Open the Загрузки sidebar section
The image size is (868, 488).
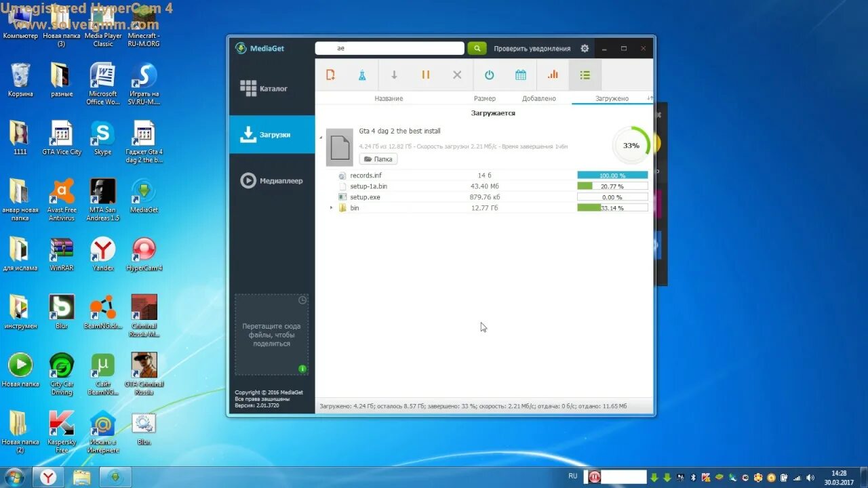(x=272, y=134)
